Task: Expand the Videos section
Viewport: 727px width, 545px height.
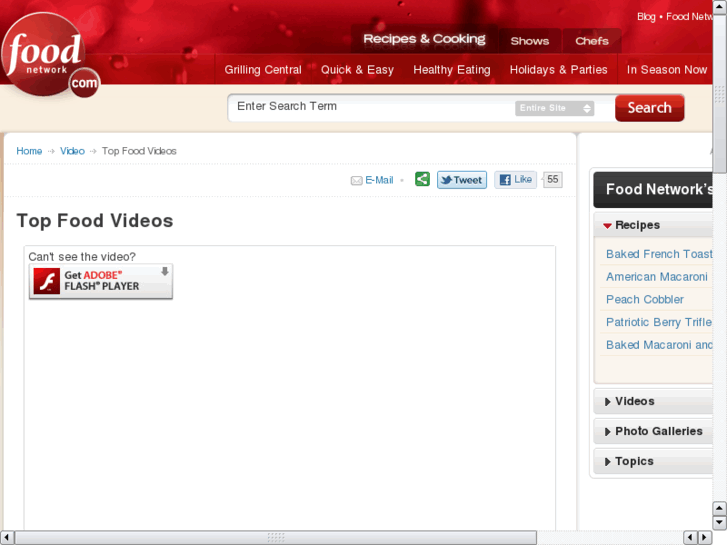Action: (652, 401)
